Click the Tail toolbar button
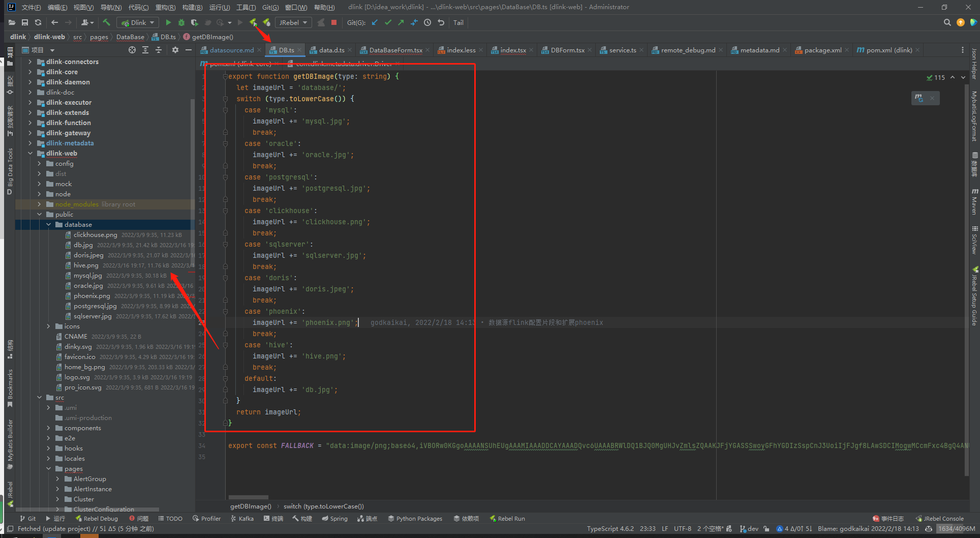This screenshot has width=980, height=538. [x=458, y=22]
